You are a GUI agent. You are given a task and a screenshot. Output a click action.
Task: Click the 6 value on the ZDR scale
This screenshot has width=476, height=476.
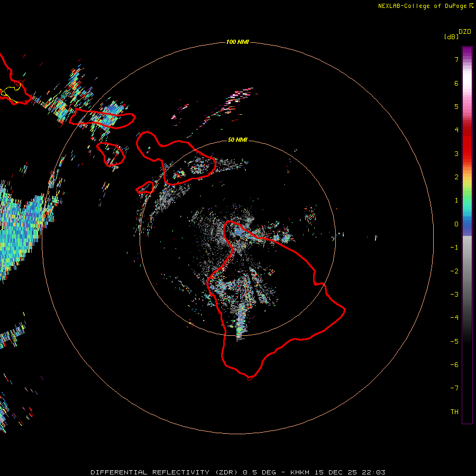[x=456, y=83]
